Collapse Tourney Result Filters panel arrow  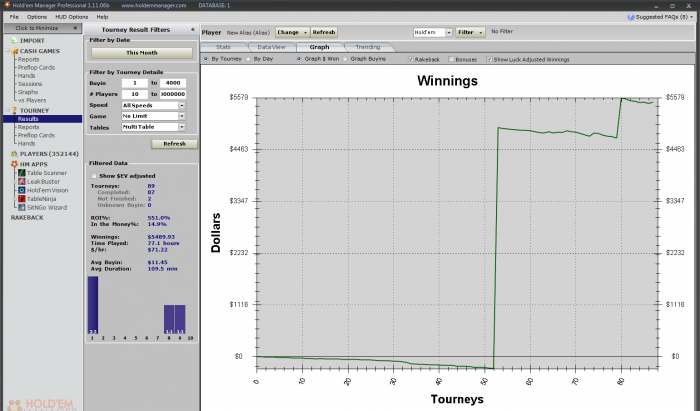[193, 29]
